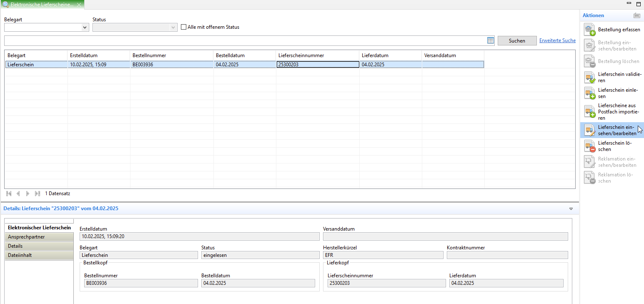The height and width of the screenshot is (304, 644).
Task: Collapse the Details section arrow
Action: tap(571, 209)
